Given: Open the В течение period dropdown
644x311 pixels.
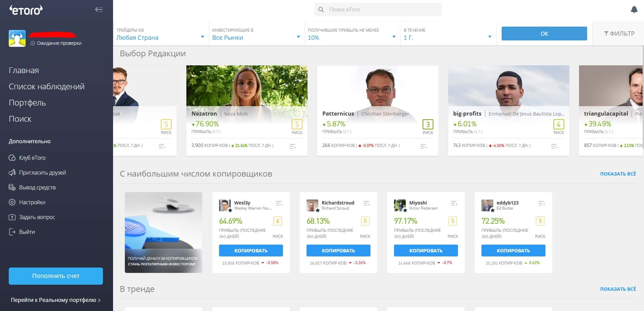Looking at the screenshot, I should (x=448, y=34).
